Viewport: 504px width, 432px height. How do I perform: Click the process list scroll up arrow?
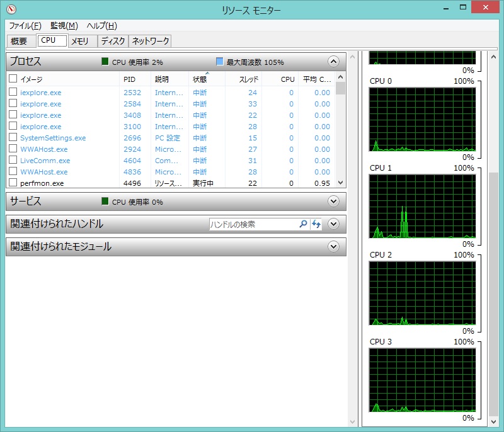click(x=340, y=77)
